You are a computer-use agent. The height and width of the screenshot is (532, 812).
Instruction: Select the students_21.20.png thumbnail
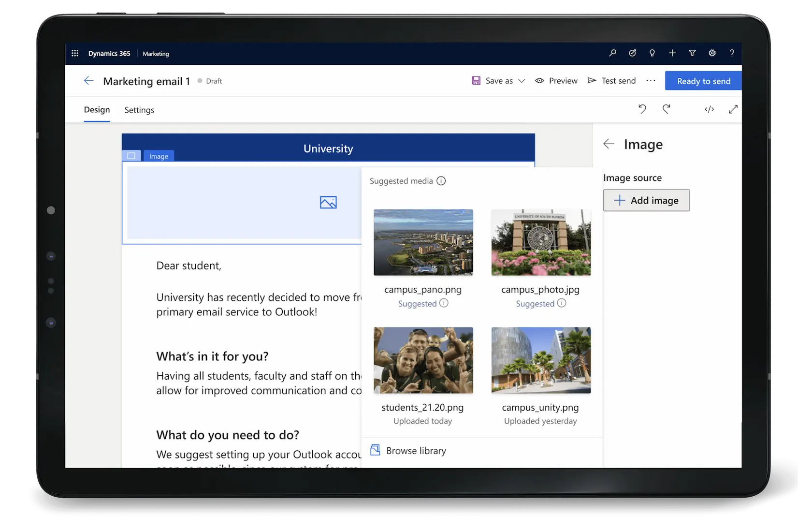point(423,360)
